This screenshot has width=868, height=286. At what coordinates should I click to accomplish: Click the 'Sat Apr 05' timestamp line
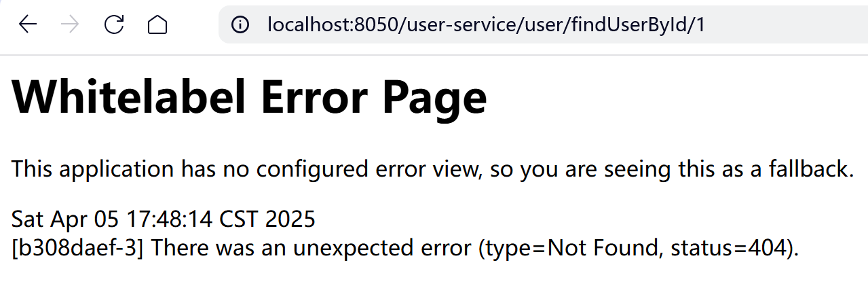coord(164,219)
